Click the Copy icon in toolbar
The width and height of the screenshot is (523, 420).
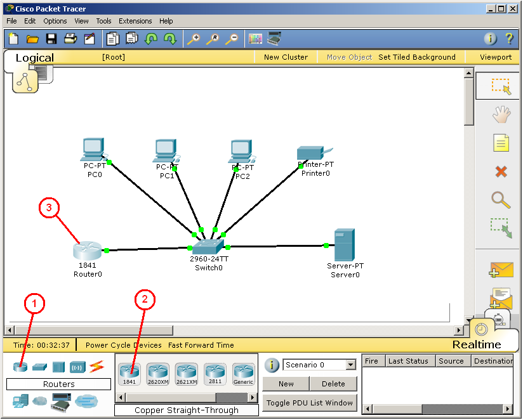click(113, 39)
